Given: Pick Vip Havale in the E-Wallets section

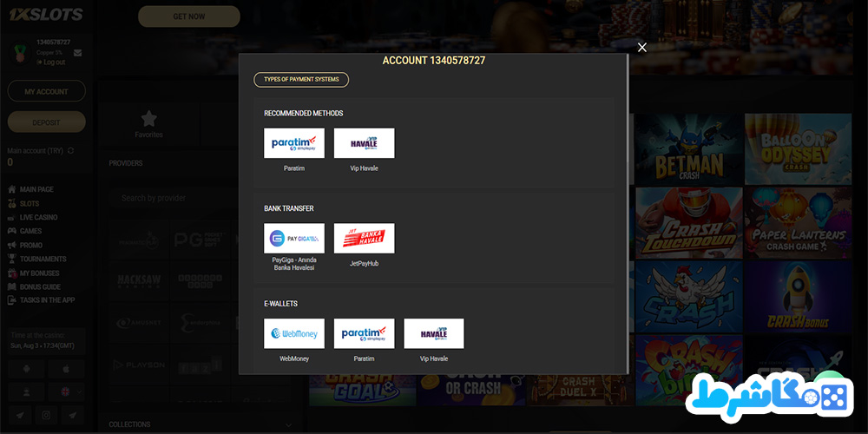Looking at the screenshot, I should [434, 334].
